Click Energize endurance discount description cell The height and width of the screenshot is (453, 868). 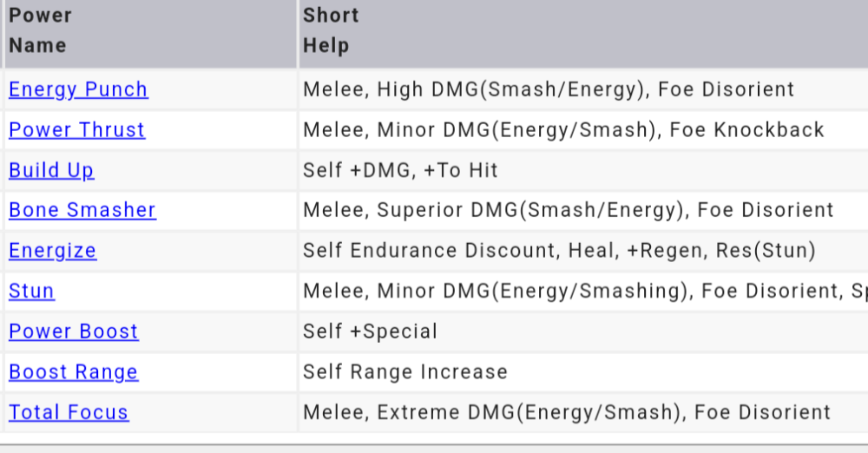(559, 251)
